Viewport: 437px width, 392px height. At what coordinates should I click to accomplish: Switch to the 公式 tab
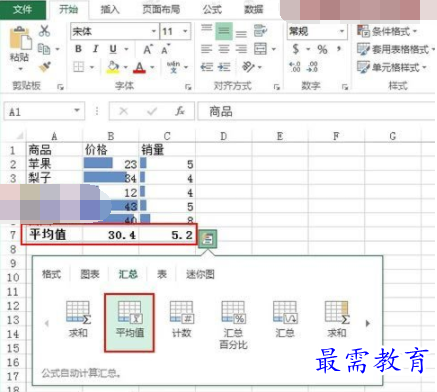pos(212,9)
